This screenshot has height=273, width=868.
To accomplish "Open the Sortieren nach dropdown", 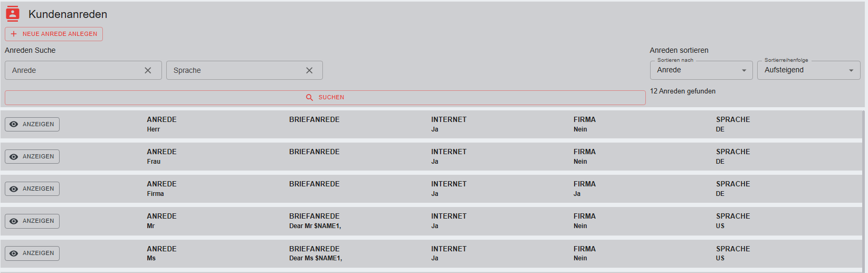I will coord(701,70).
